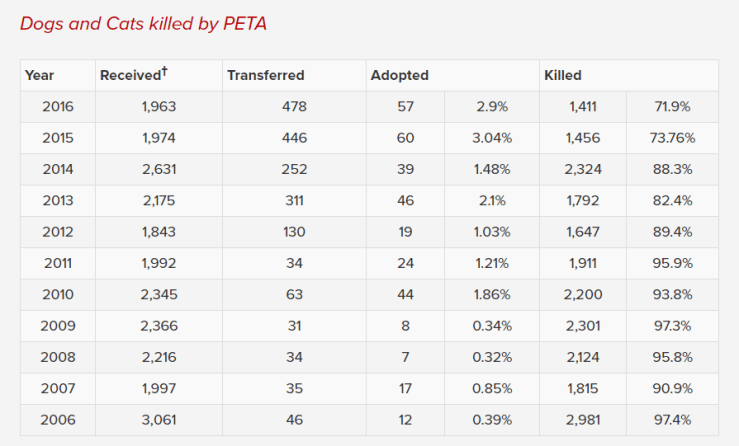Click the Received column header
The image size is (739, 446).
pyautogui.click(x=129, y=75)
